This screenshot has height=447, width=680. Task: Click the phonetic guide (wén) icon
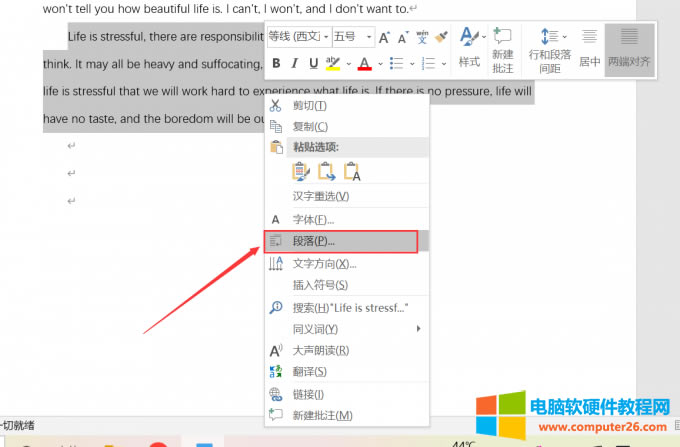click(422, 37)
